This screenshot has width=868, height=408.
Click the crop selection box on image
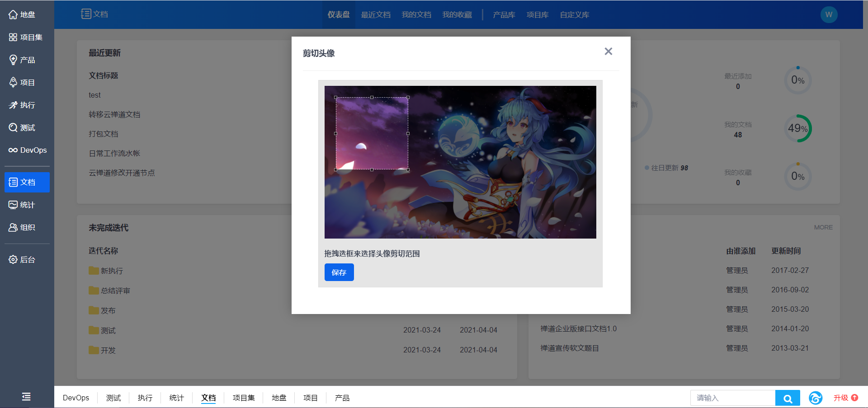[372, 133]
